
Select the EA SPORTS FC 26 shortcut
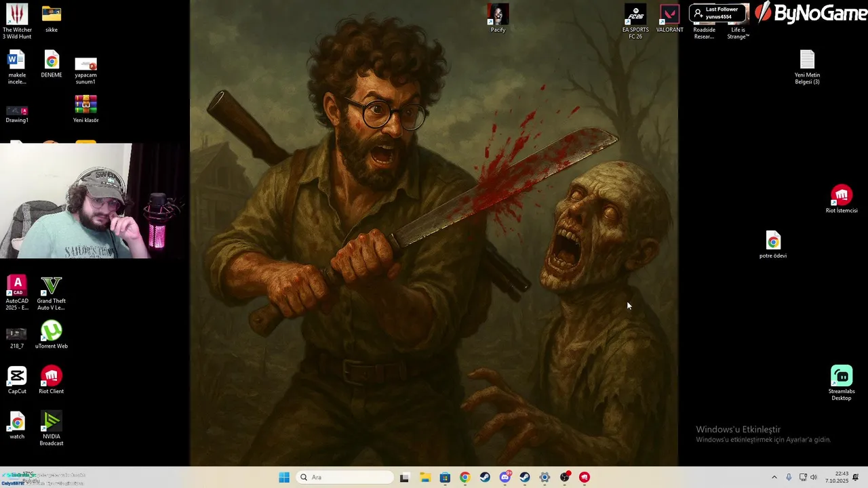point(635,22)
